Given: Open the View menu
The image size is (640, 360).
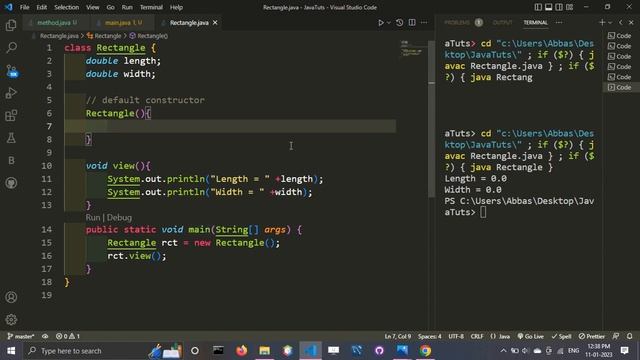Looking at the screenshot, I should pyautogui.click(x=93, y=7).
